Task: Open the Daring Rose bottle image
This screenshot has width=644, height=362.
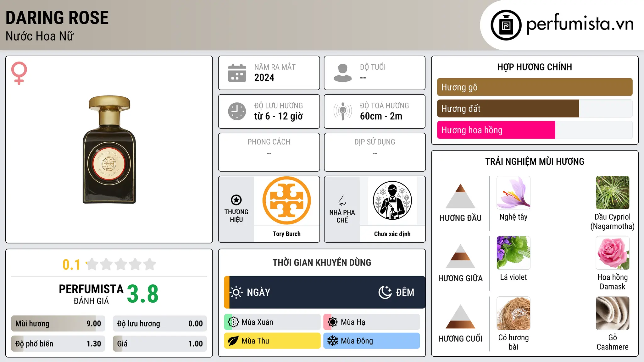Action: tap(109, 150)
